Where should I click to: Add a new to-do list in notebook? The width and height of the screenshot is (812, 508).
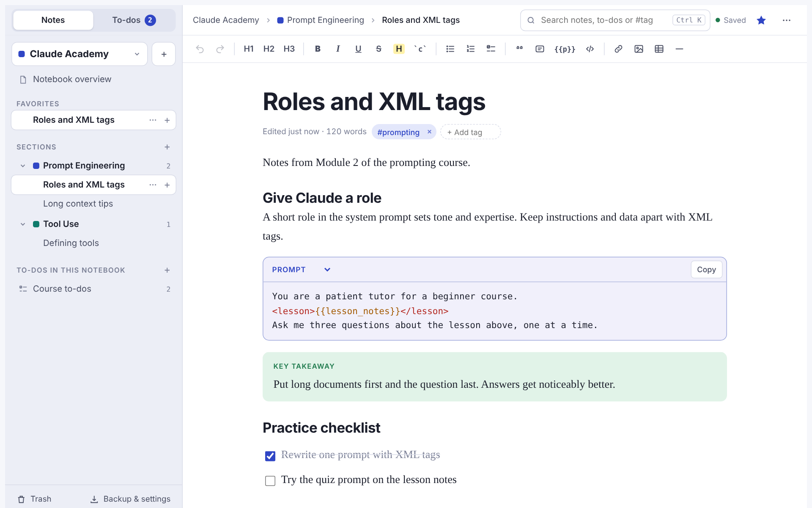tap(167, 271)
